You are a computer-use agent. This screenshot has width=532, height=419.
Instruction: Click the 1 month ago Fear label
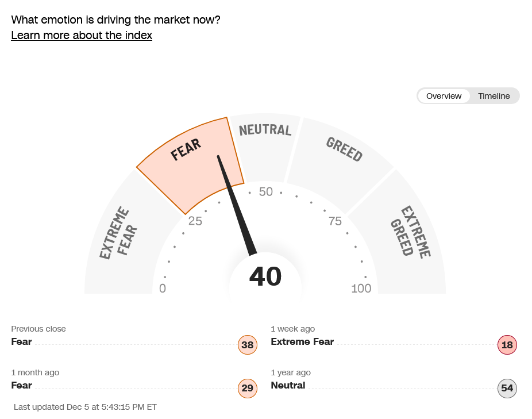[x=21, y=385]
